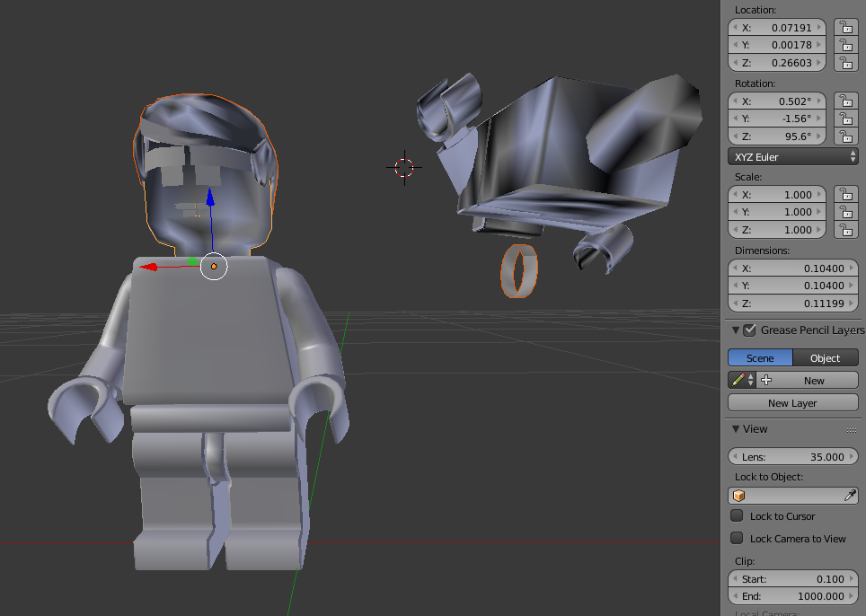Open the grease pencil browse dropdown arrows
Screen dimensions: 866x616
coord(751,381)
